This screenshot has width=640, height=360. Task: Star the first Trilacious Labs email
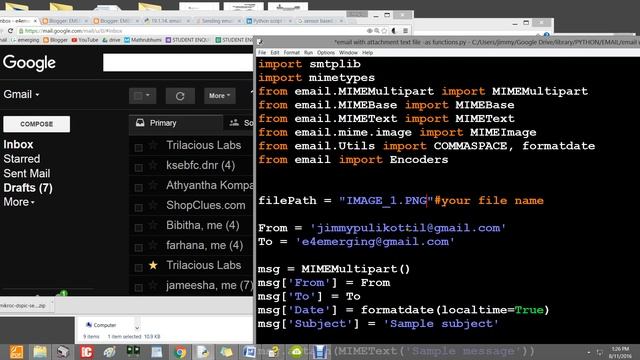coord(153,145)
